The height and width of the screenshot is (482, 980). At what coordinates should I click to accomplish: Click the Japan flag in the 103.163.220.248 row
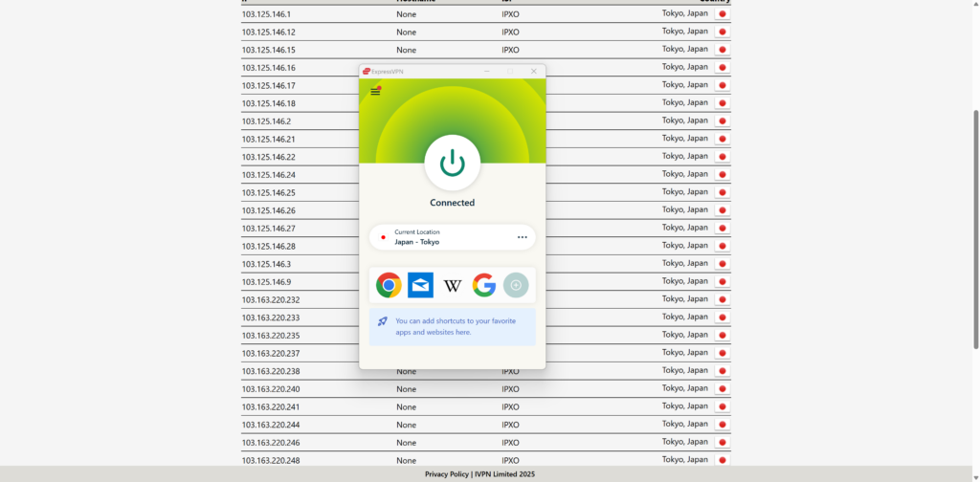tap(723, 460)
